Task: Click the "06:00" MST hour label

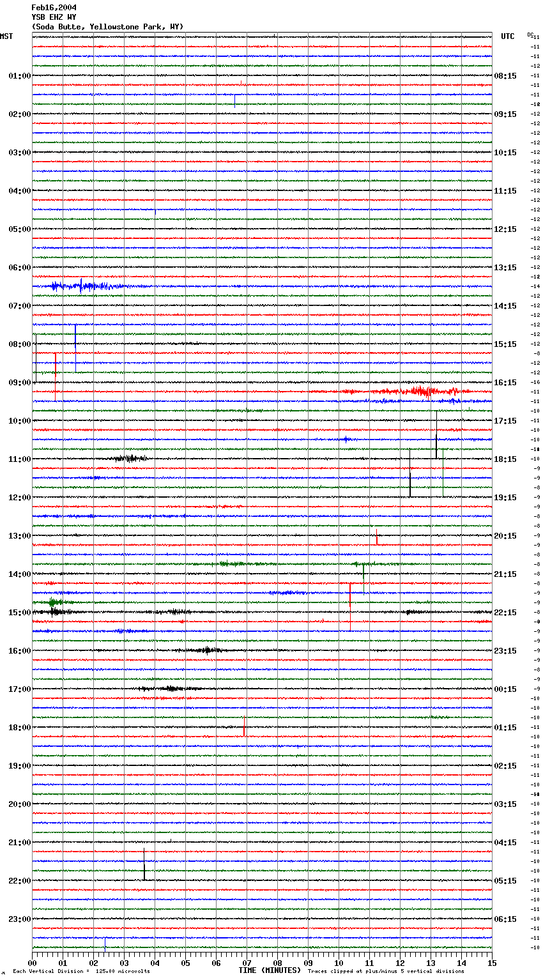Action: click(x=20, y=268)
